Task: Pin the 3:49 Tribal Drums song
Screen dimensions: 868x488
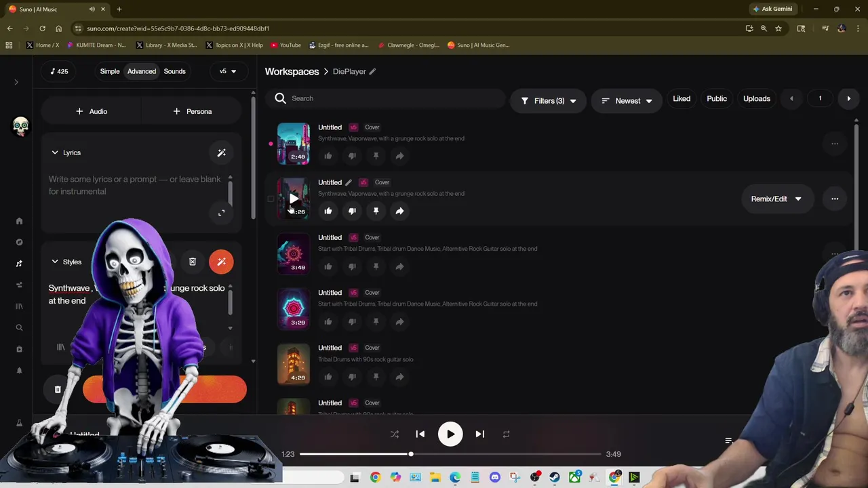Action: 376,266
